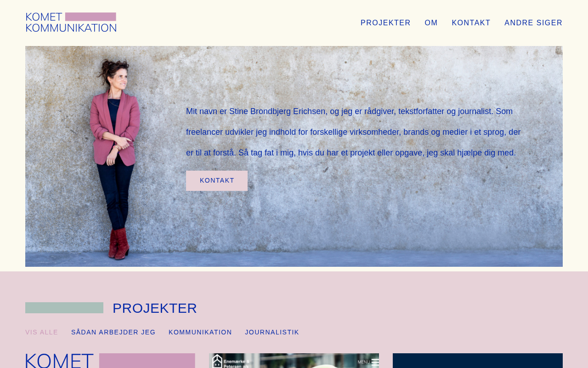Click the pink KONTAKT button in hero
588x368 pixels.
pos(217,181)
